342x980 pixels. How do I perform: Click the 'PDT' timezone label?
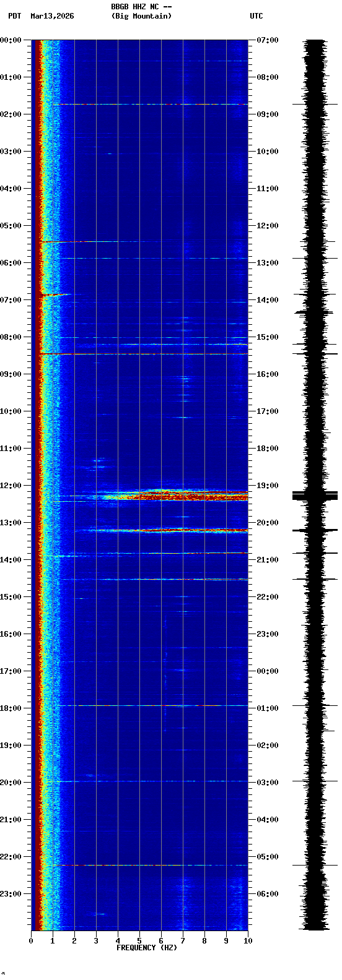15,16
